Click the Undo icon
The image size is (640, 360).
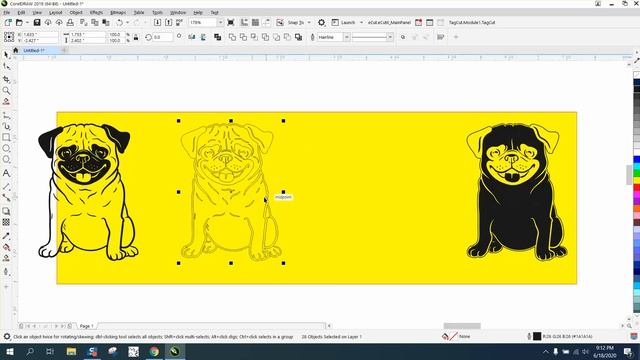[x=119, y=22]
